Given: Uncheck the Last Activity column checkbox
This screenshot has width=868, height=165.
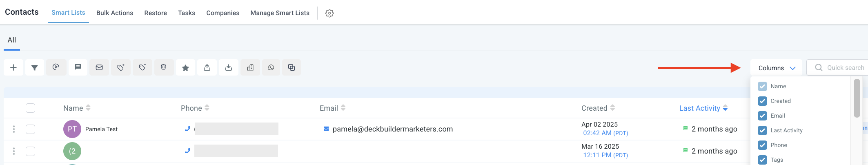Looking at the screenshot, I should (x=762, y=130).
